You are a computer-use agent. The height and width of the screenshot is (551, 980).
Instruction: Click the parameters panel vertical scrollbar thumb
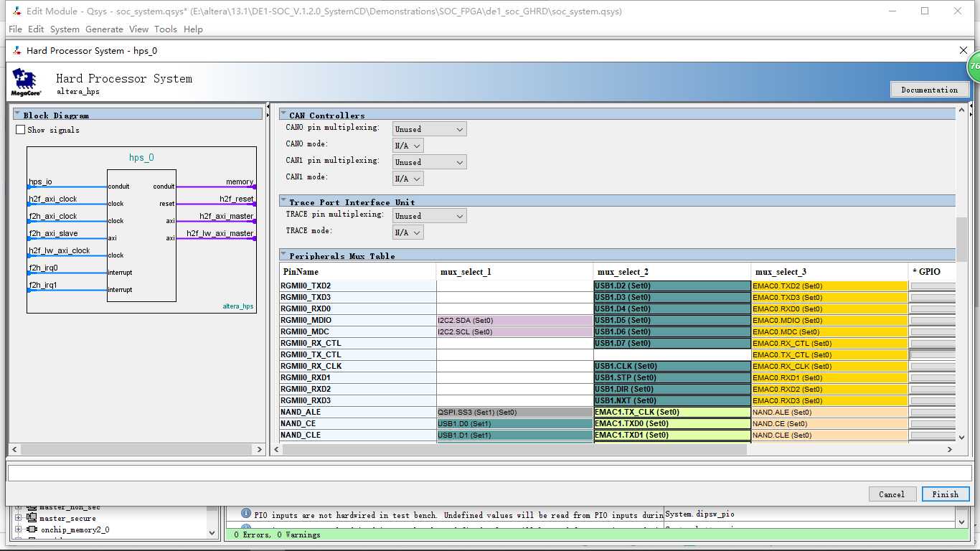(x=962, y=239)
